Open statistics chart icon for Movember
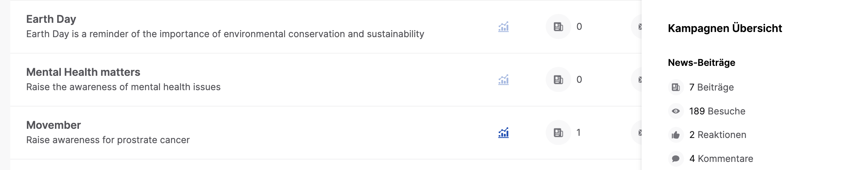The image size is (868, 170). (x=503, y=133)
